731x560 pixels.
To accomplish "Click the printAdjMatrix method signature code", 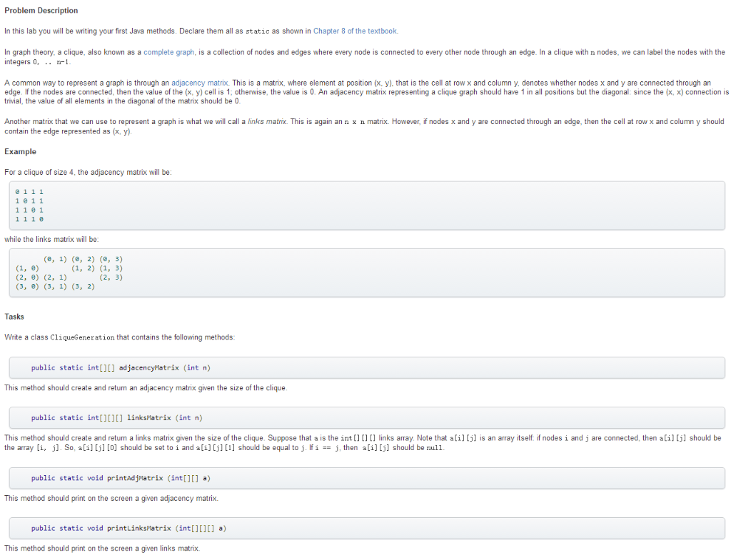I will tap(121, 478).
